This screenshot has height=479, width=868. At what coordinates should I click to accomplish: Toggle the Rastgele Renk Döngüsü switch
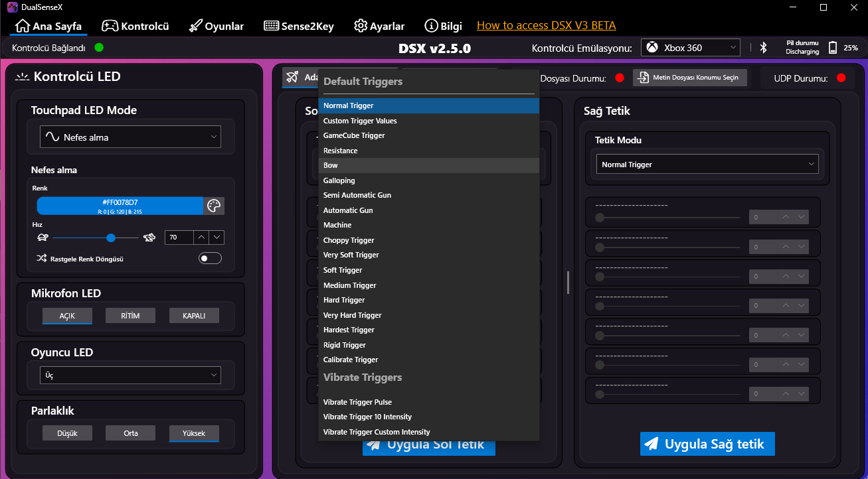210,259
